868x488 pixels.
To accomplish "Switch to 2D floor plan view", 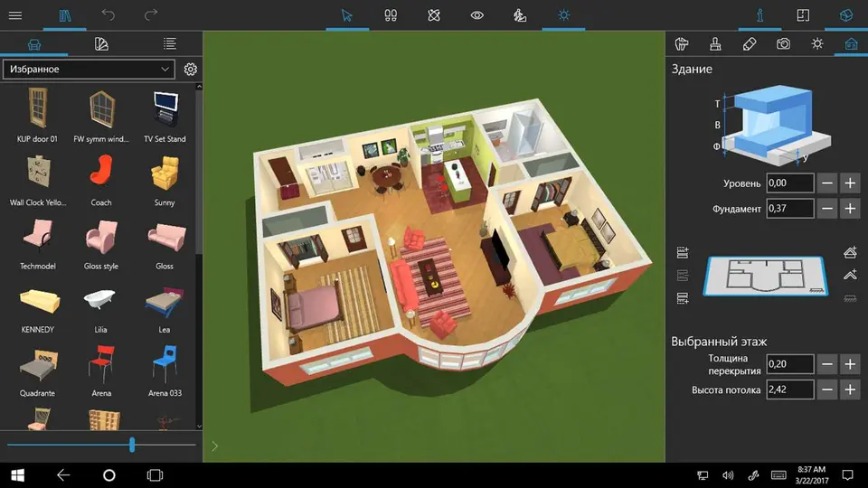I will 803,15.
